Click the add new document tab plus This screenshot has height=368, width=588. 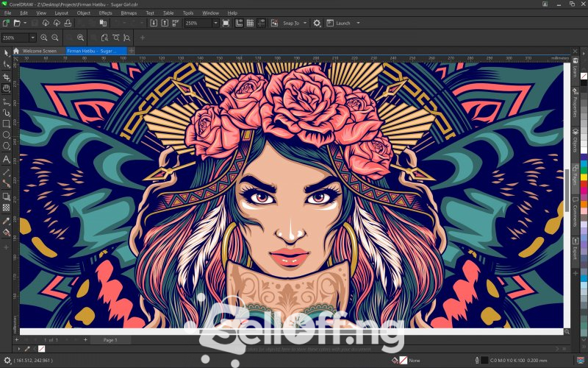[132, 51]
